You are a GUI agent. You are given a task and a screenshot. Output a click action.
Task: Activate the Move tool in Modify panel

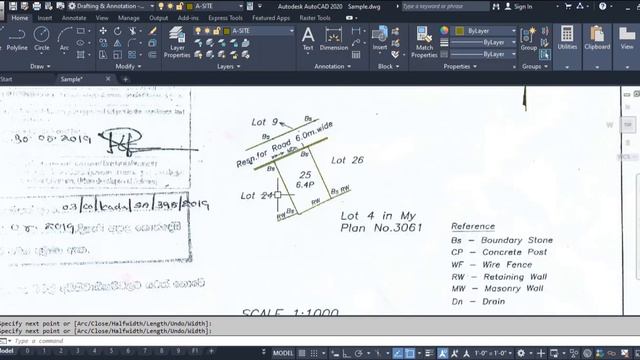pyautogui.click(x=103, y=31)
